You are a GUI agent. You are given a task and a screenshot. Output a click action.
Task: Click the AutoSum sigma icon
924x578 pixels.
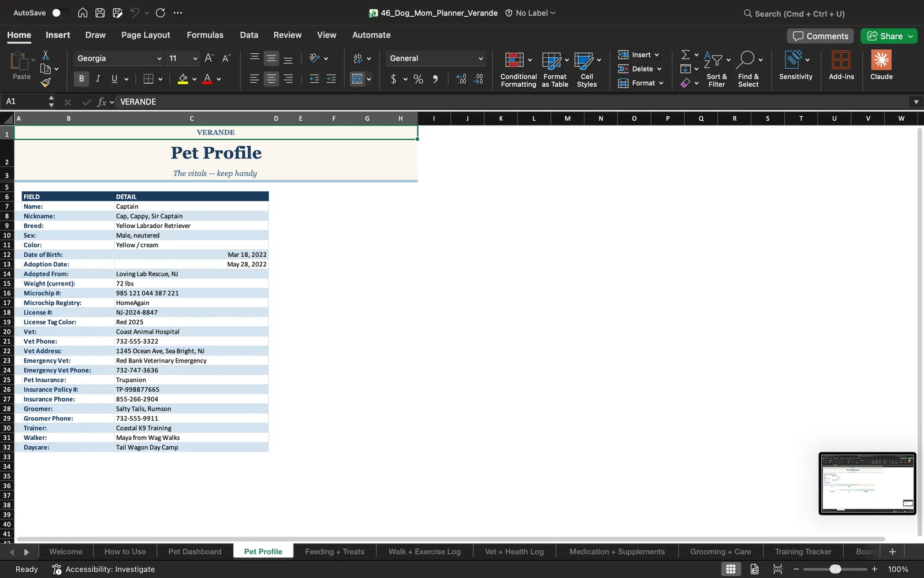coord(685,54)
